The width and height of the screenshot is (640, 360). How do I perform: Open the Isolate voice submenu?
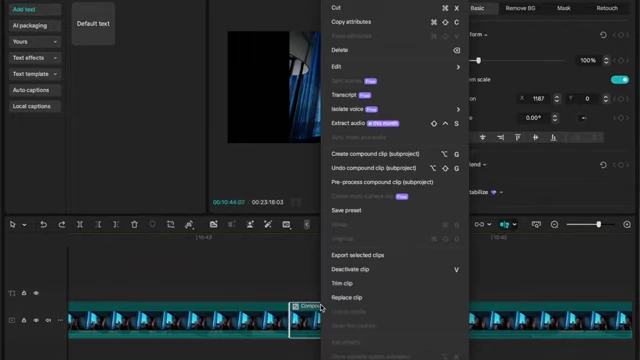(395, 109)
